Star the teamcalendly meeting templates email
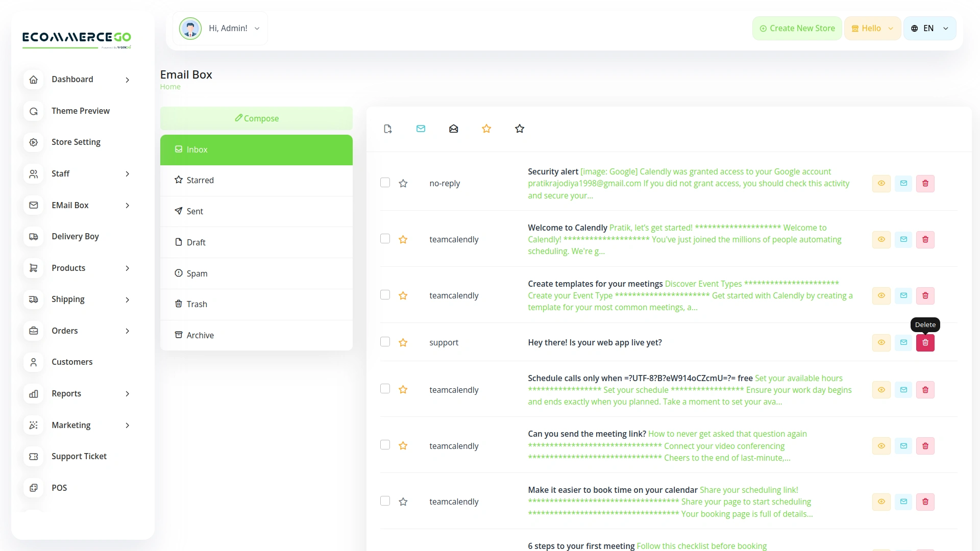Viewport: 980px width, 551px height. click(403, 295)
